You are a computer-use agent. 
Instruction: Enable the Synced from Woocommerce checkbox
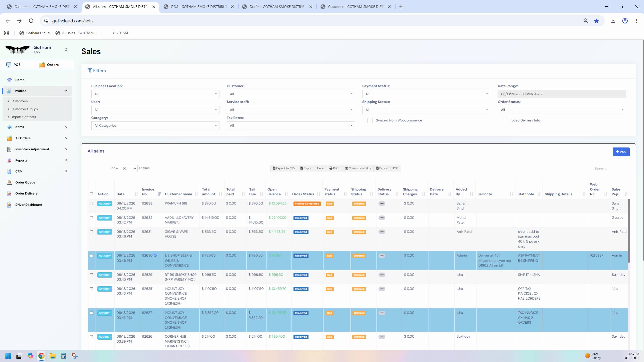tap(370, 121)
